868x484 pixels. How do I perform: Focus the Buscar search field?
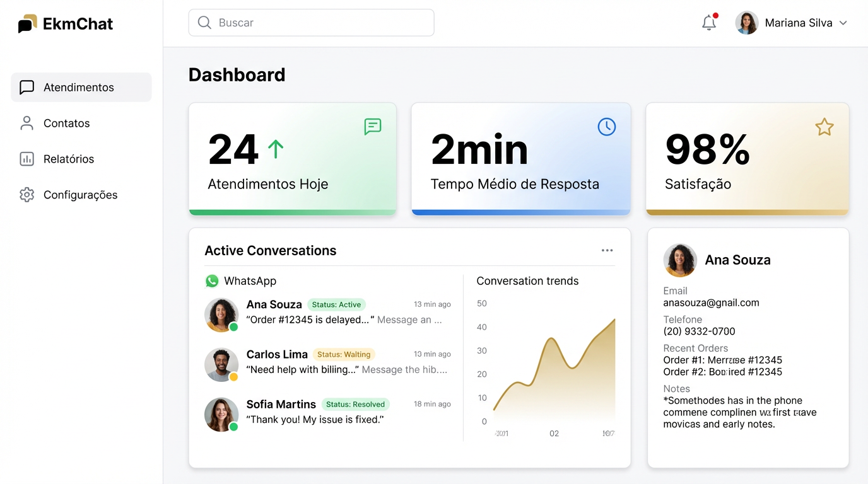pyautogui.click(x=311, y=23)
